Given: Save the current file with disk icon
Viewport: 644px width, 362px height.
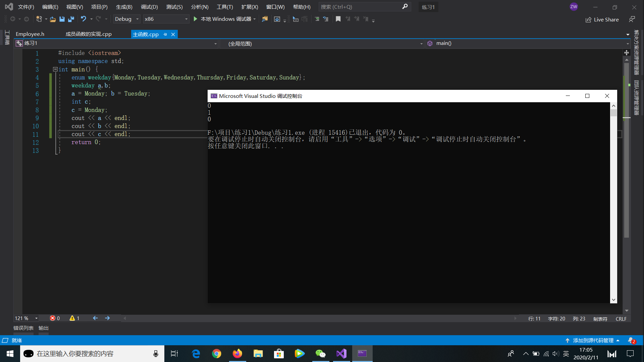Looking at the screenshot, I should pyautogui.click(x=62, y=19).
